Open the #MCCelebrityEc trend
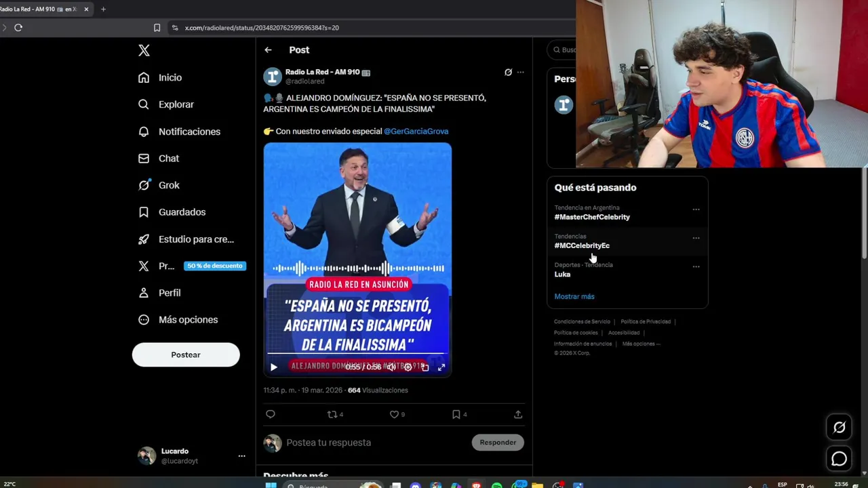The height and width of the screenshot is (488, 868). (582, 245)
